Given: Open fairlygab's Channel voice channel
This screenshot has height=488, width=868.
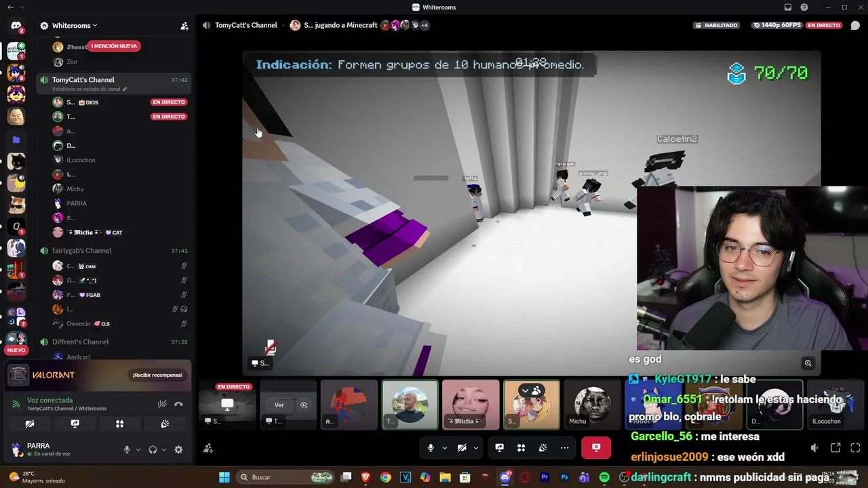Looking at the screenshot, I should (x=81, y=251).
